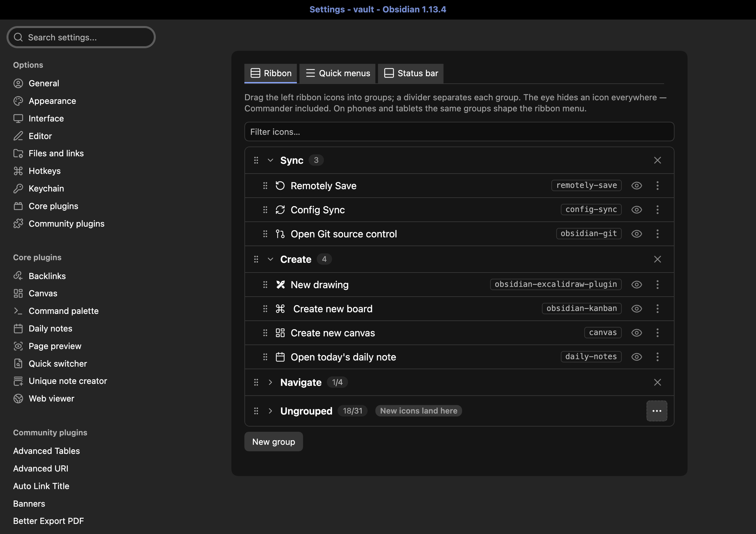This screenshot has height=534, width=756.
Task: Click drag handle beside Config Sync
Action: pyautogui.click(x=265, y=210)
